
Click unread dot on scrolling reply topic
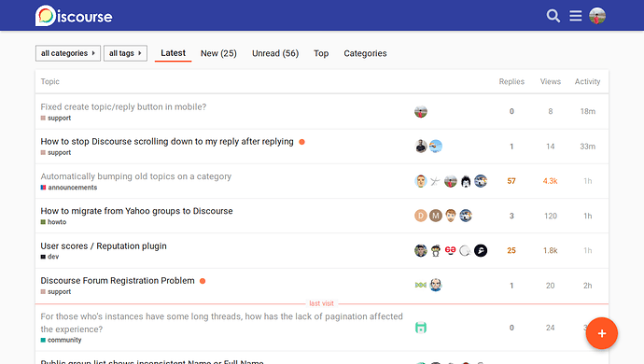click(x=301, y=142)
